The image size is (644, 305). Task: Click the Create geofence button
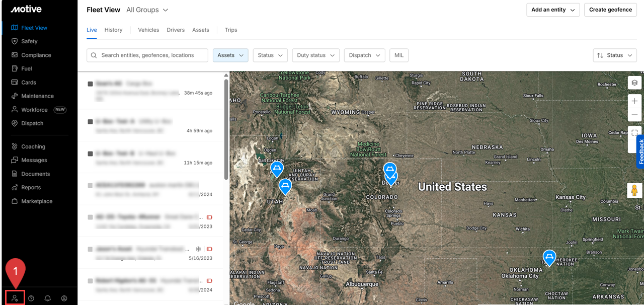[610, 10]
